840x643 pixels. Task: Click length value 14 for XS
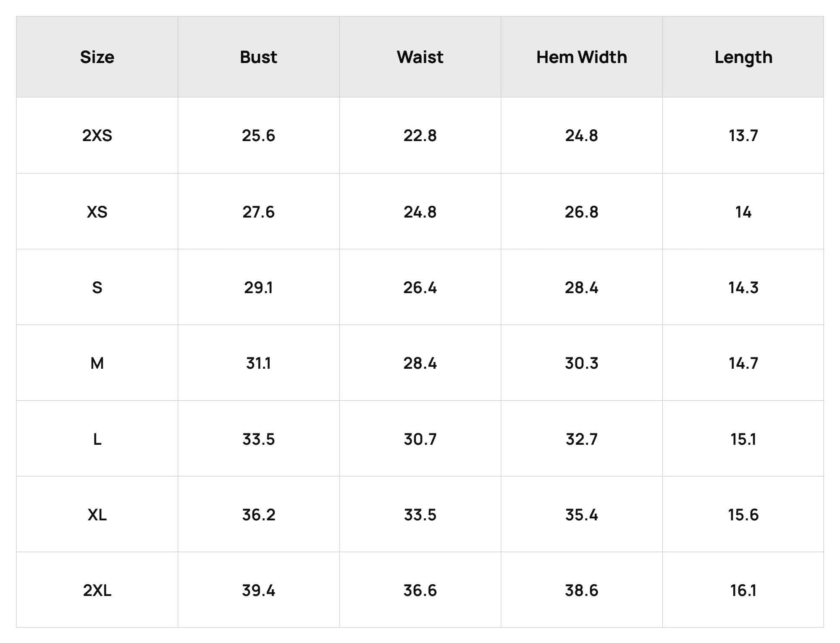(x=743, y=212)
